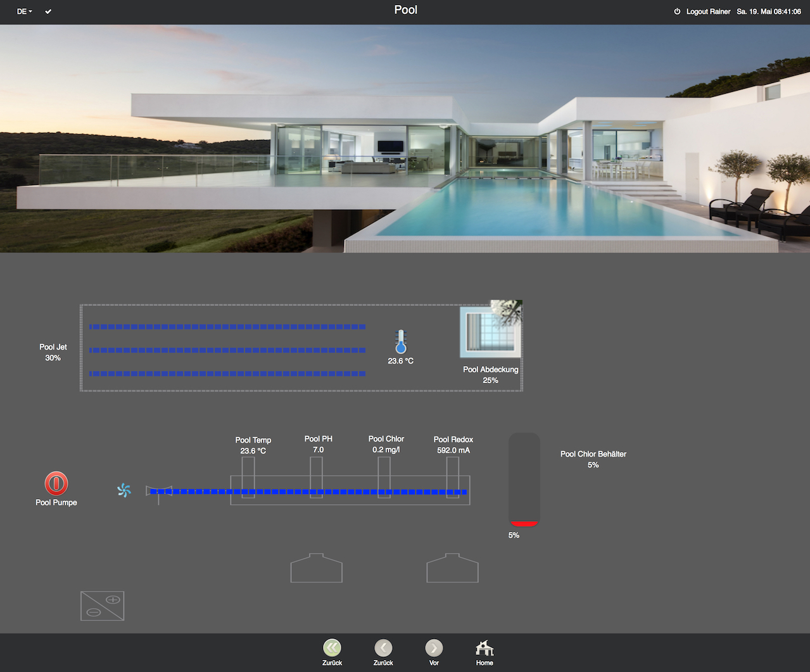
Task: Click the double-arrow Zurück icon
Action: pyautogui.click(x=332, y=648)
